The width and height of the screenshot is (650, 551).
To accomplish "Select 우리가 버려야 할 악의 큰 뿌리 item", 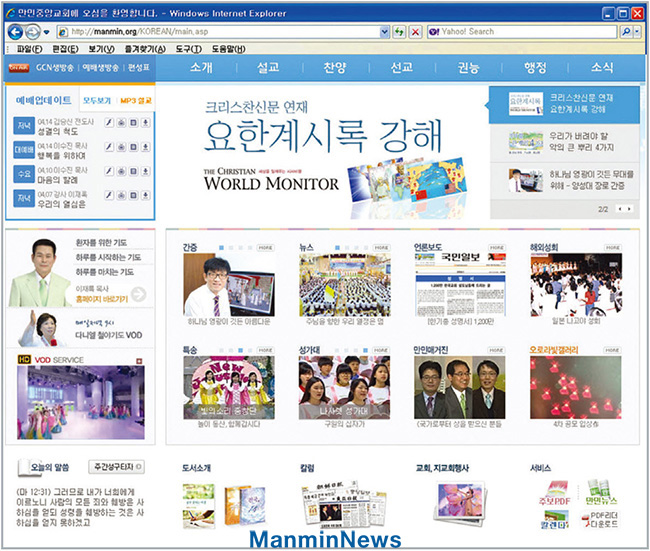I will [x=565, y=142].
